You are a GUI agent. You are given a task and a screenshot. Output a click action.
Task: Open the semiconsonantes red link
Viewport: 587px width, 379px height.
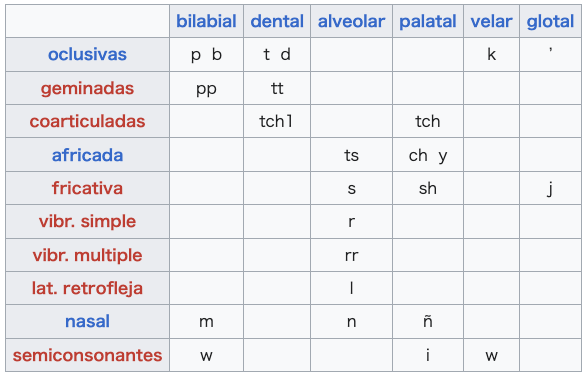[87, 355]
